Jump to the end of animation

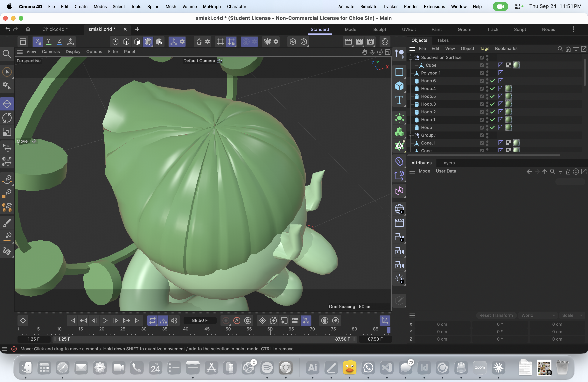(138, 321)
